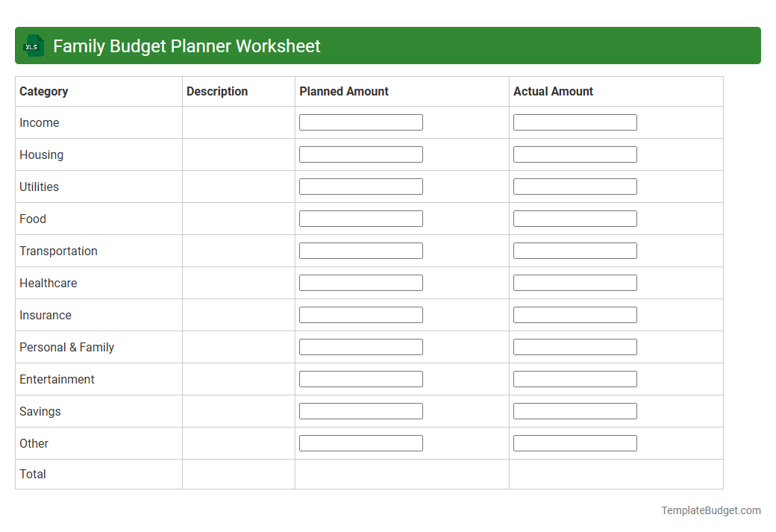Click the Actual Amount field for Housing
This screenshot has height=532, width=776.
(x=575, y=154)
